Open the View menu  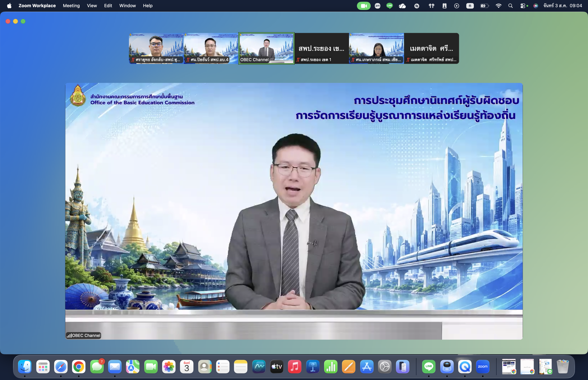[x=92, y=6]
